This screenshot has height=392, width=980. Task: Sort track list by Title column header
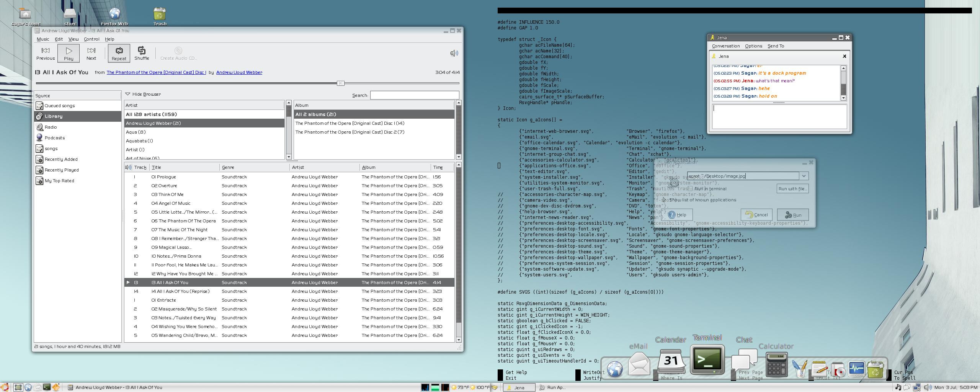click(185, 167)
